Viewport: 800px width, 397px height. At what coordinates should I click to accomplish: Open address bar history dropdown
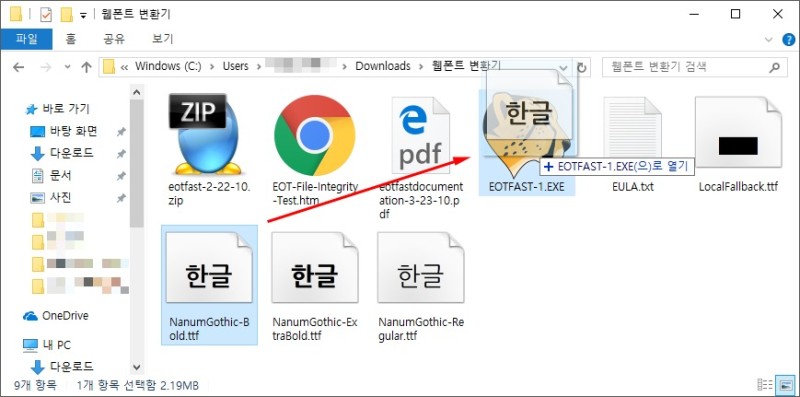click(x=563, y=67)
